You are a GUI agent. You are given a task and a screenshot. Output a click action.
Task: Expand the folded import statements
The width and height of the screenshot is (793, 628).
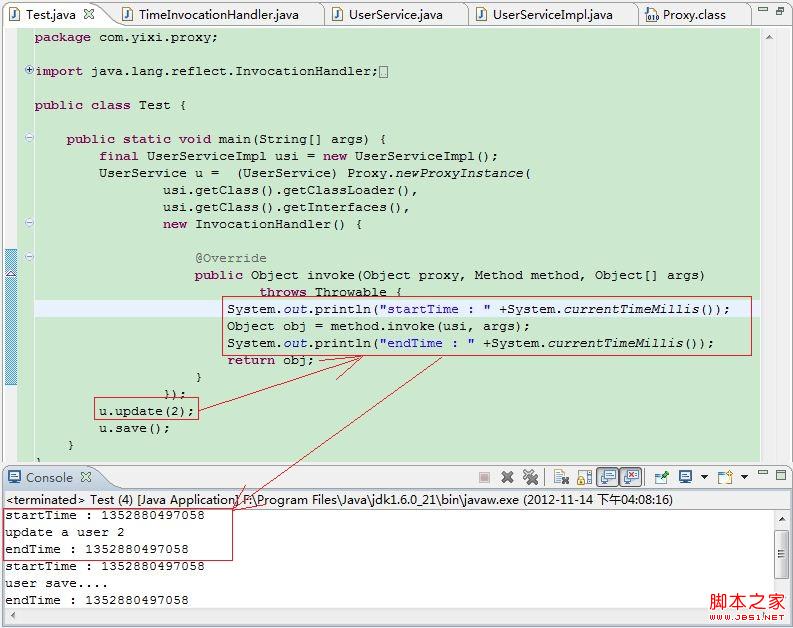click(29, 70)
